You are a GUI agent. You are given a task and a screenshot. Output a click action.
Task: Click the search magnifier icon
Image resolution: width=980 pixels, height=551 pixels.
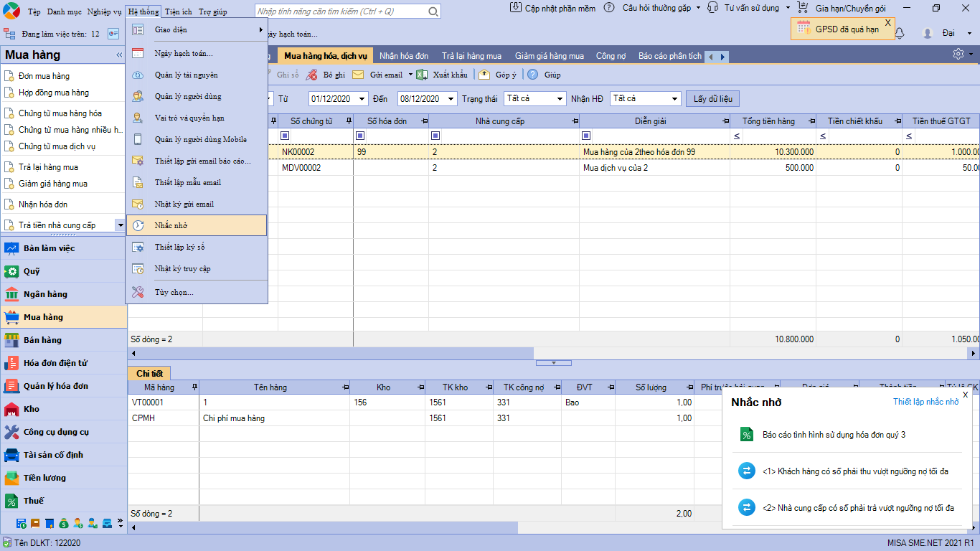[433, 12]
